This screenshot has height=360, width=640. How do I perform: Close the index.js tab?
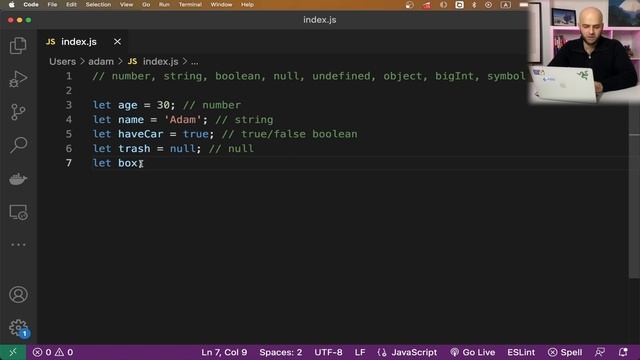point(118,42)
